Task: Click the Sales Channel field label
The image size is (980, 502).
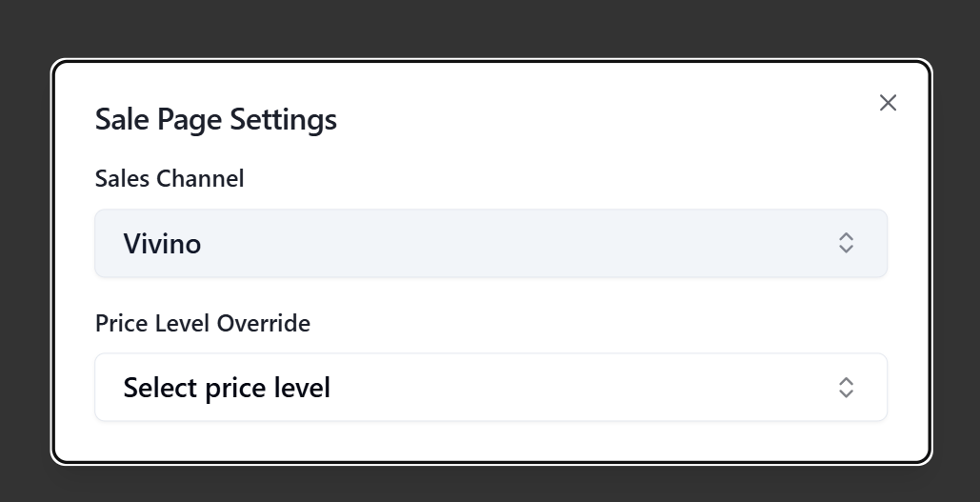Action: pos(170,178)
